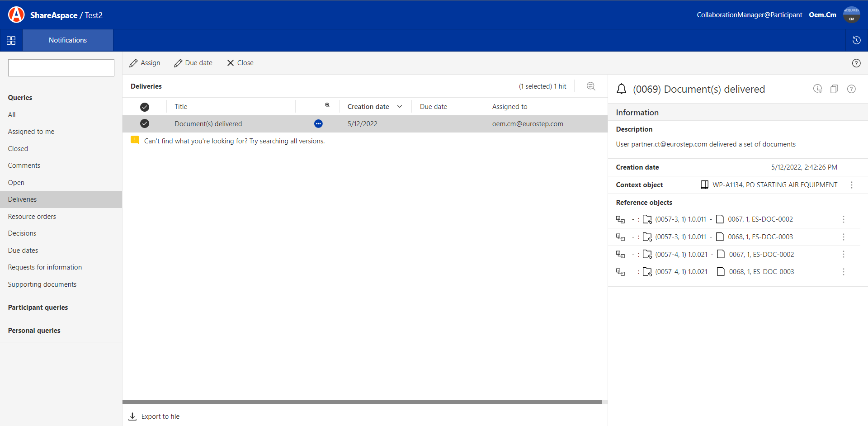Expand the Personal queries section
This screenshot has width=868, height=426.
(x=34, y=331)
